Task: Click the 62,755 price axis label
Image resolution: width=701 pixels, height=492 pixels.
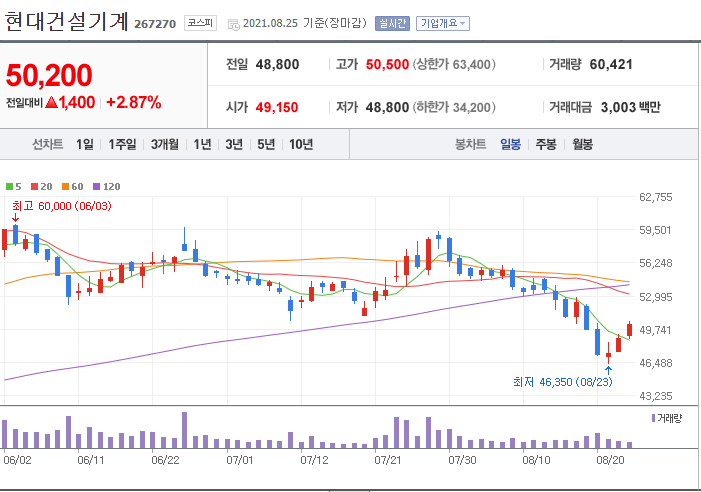Action: (x=655, y=197)
